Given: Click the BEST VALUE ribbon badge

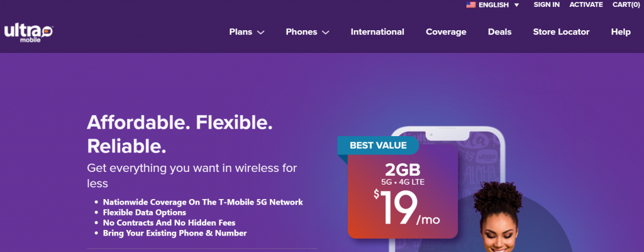Looking at the screenshot, I should 378,145.
